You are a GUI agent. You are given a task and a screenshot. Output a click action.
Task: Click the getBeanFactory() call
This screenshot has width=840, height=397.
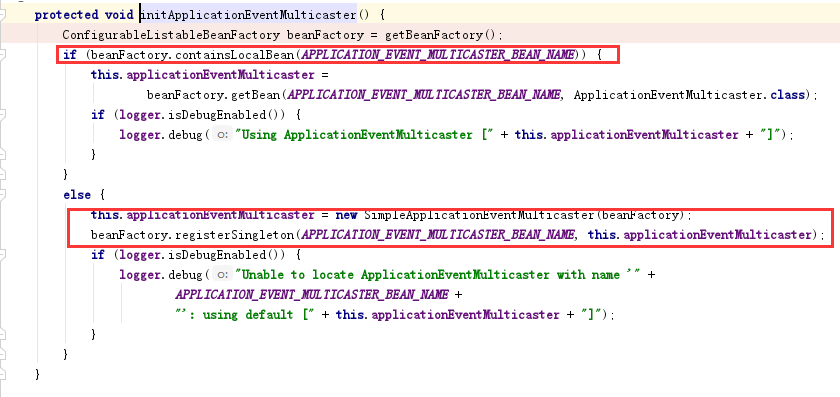(x=442, y=35)
